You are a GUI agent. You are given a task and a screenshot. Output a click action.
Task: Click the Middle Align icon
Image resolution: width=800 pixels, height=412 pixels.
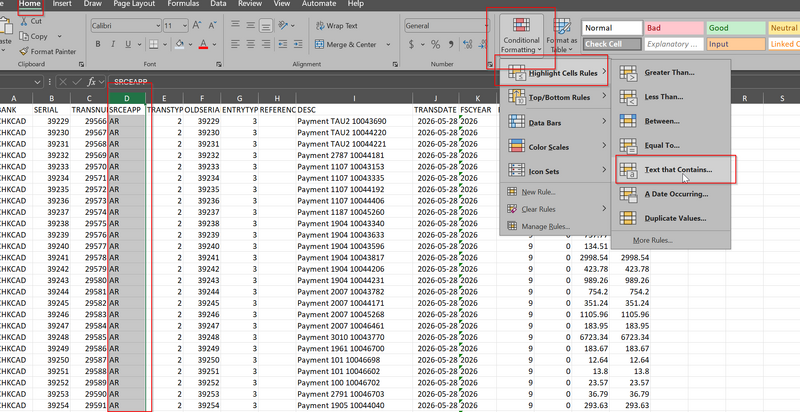tap(251, 25)
